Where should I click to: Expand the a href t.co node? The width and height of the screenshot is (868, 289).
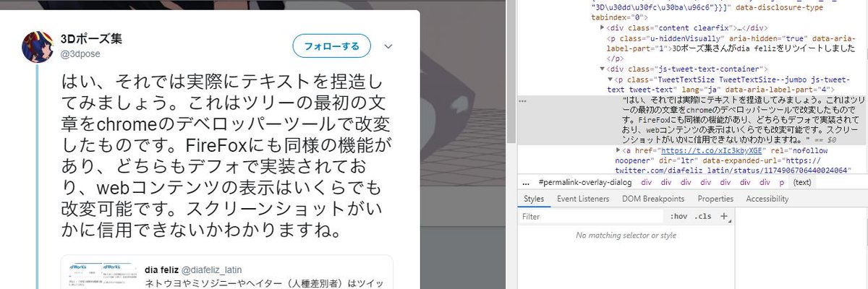617,150
